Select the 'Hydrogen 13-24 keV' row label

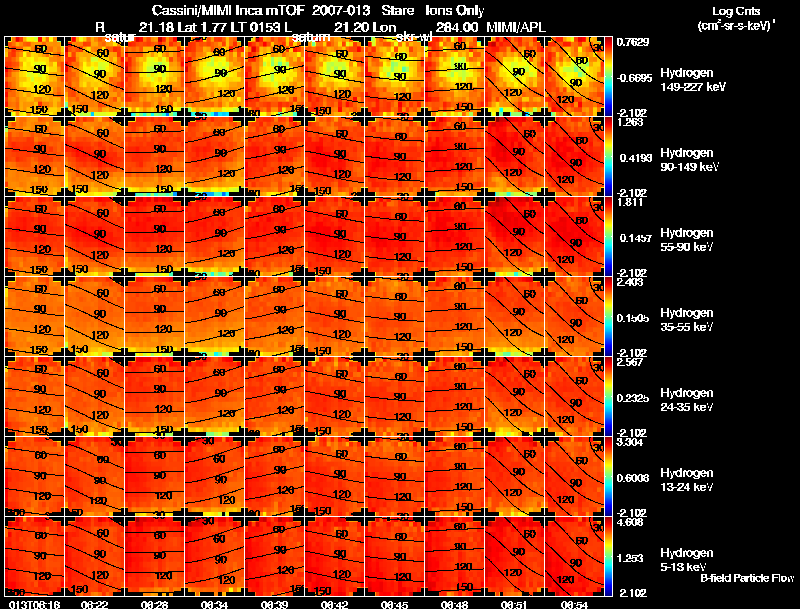pyautogui.click(x=687, y=480)
